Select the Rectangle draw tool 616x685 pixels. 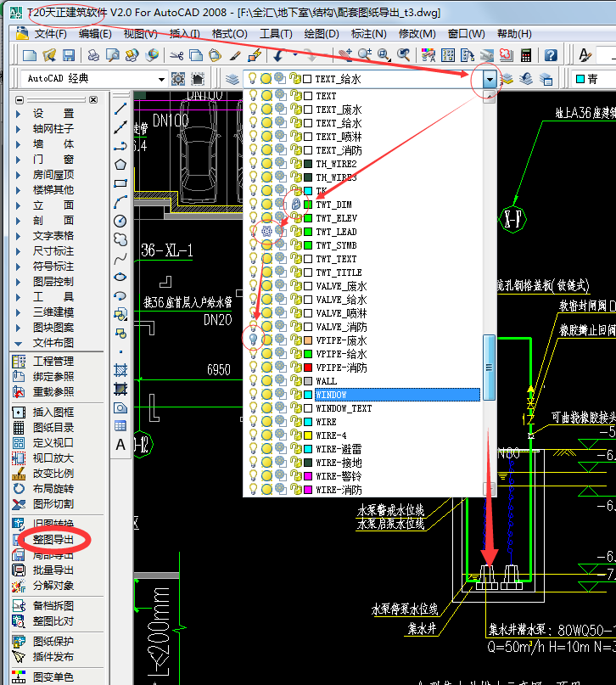[x=120, y=183]
